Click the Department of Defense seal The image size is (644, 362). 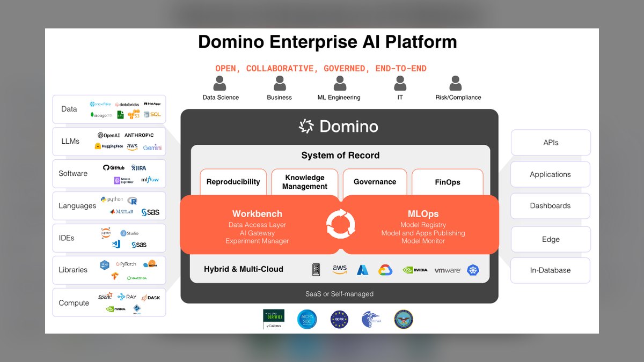pyautogui.click(x=403, y=319)
